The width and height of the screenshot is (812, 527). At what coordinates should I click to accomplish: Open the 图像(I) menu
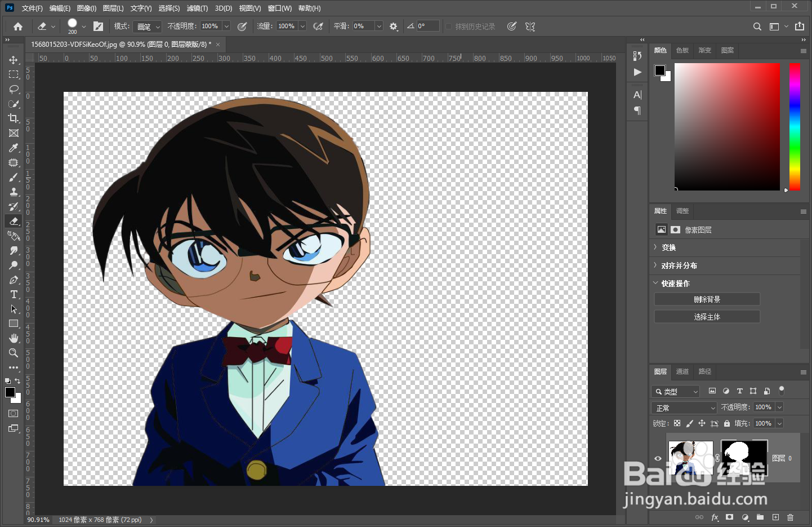[86, 8]
